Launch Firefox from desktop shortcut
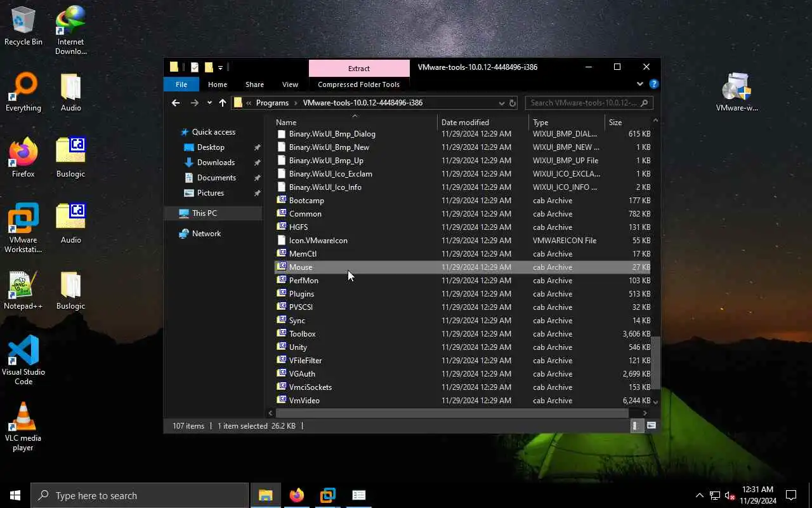The height and width of the screenshot is (508, 812). pyautogui.click(x=23, y=158)
